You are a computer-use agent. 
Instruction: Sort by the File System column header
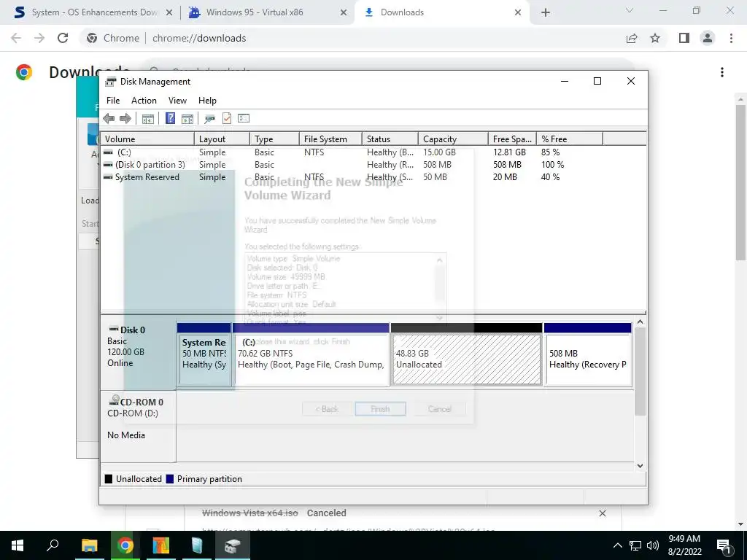330,139
